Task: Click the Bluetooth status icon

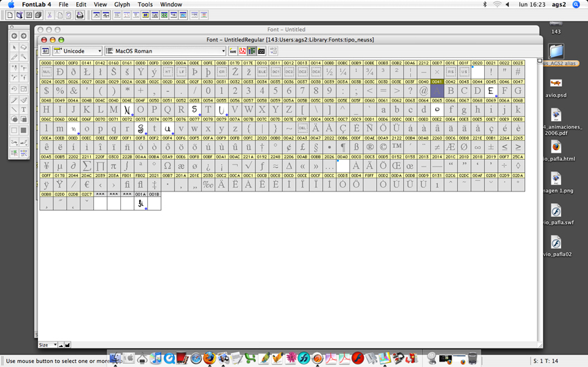Action: 484,5
